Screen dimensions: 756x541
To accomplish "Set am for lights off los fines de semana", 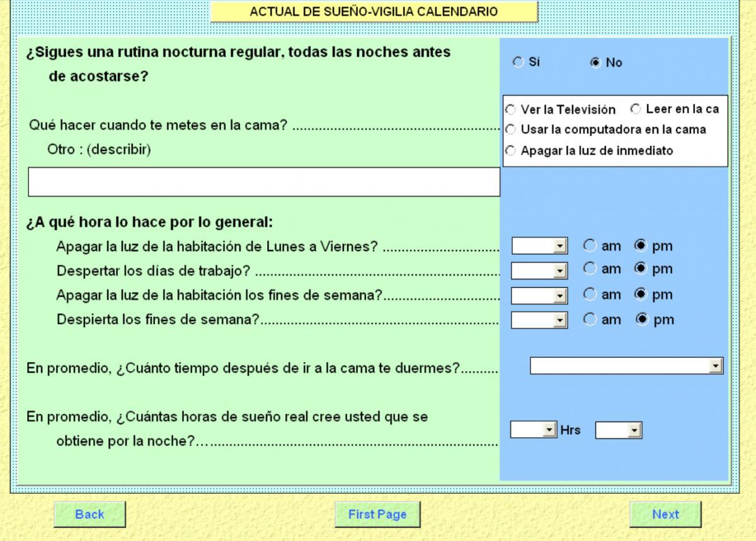I will pos(590,294).
